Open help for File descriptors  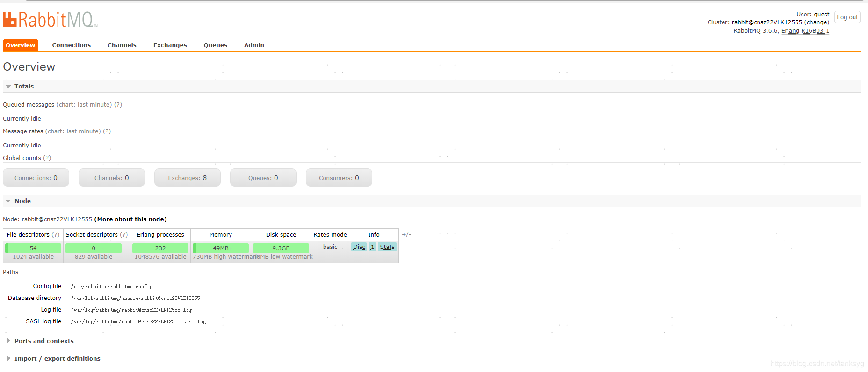pyautogui.click(x=56, y=235)
